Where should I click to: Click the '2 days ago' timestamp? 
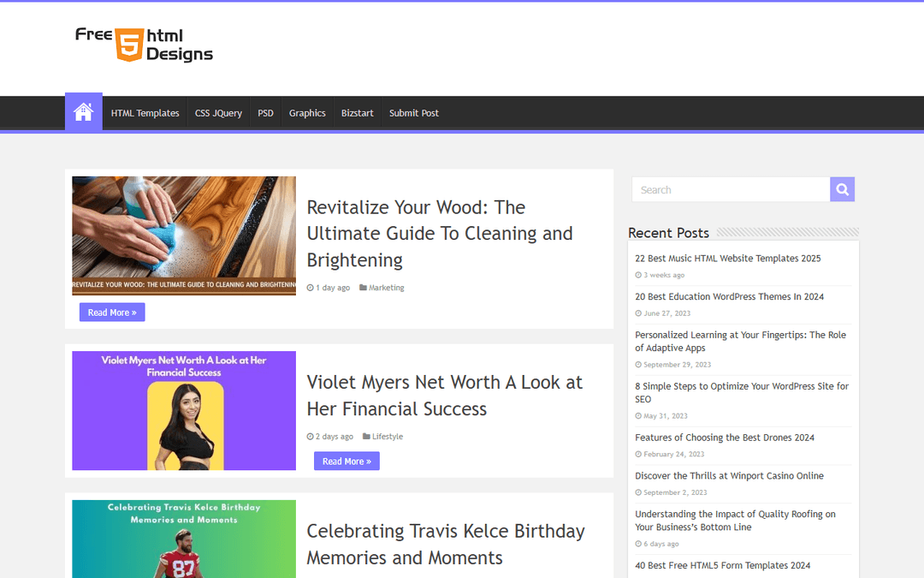(x=335, y=437)
